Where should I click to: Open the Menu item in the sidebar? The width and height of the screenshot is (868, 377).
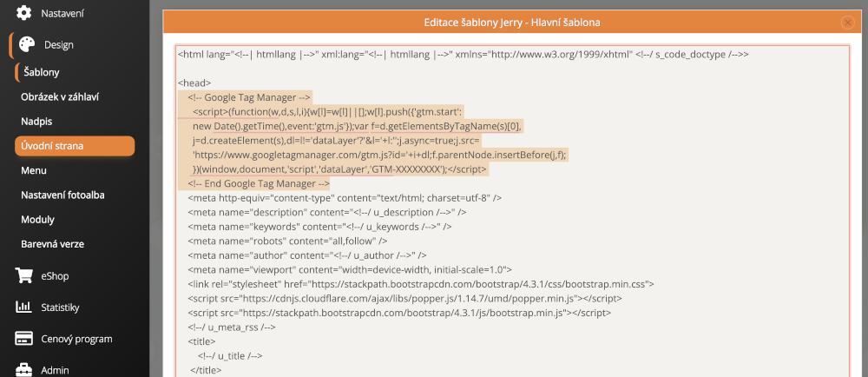(x=34, y=170)
